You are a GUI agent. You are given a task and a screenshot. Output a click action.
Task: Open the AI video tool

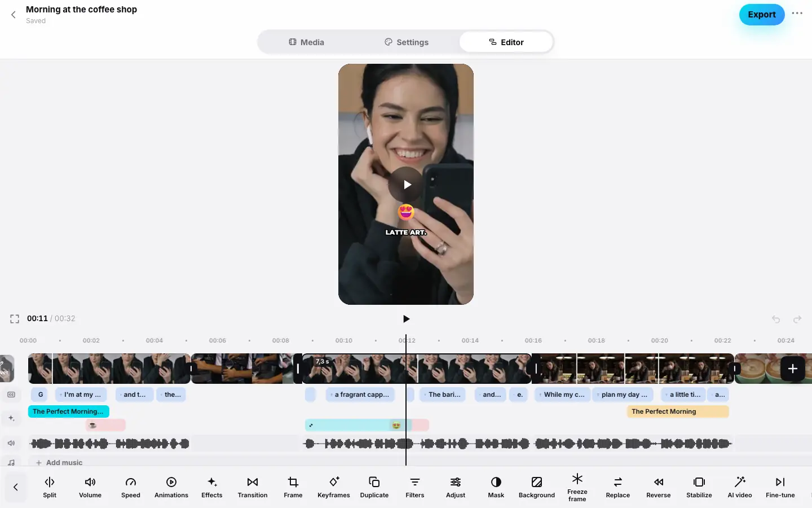coord(740,487)
